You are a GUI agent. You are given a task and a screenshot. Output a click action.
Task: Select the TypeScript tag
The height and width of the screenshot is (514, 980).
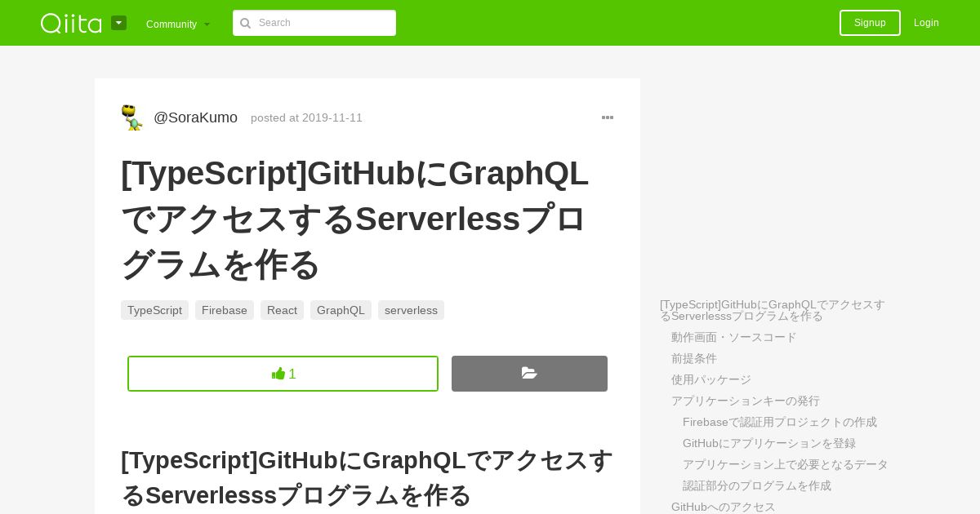(x=154, y=310)
